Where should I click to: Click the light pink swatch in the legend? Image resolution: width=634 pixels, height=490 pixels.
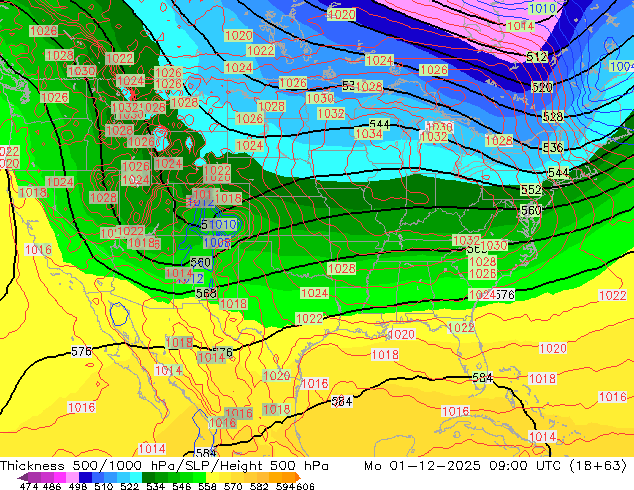72,477
